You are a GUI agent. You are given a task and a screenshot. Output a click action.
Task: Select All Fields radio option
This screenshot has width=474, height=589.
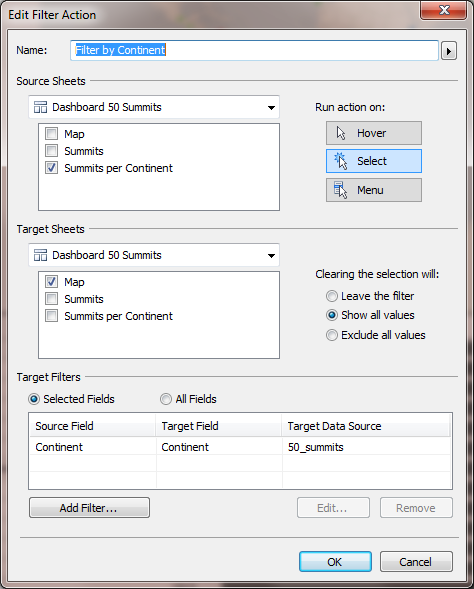[166, 399]
